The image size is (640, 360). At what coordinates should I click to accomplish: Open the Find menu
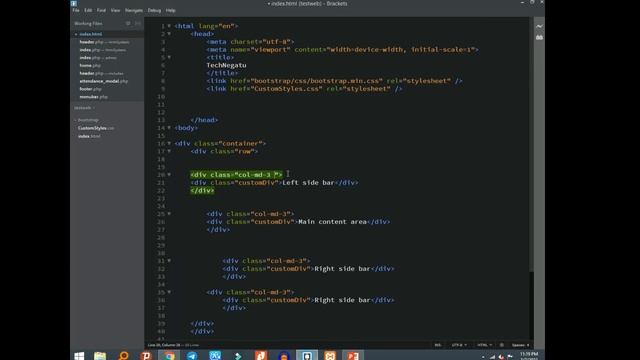point(101,10)
